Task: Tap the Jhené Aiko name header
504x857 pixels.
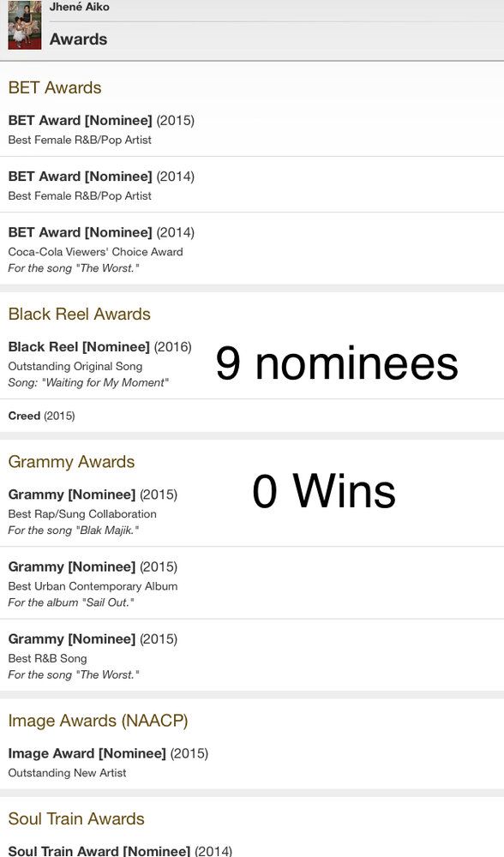Action: pos(79,7)
